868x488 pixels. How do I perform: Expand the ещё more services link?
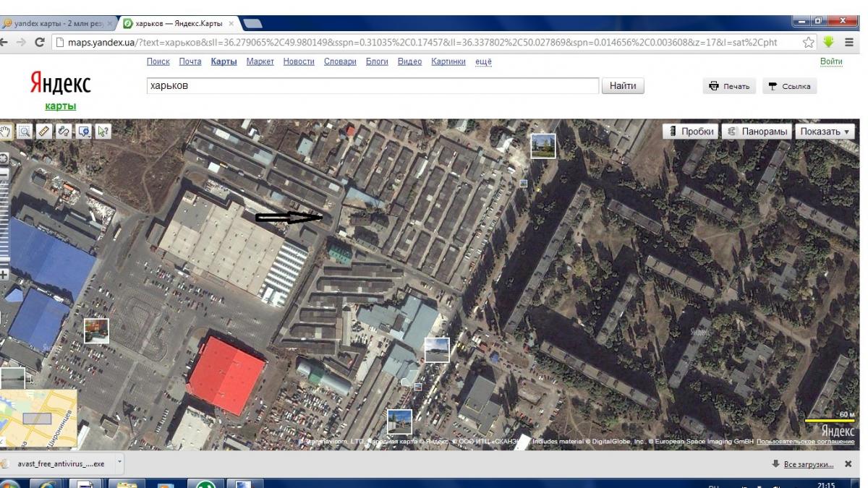pos(483,61)
